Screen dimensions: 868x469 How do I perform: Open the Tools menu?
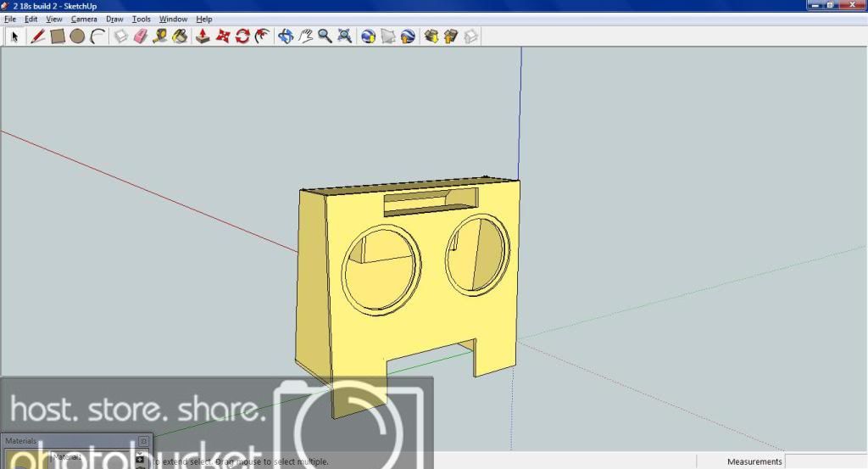pyautogui.click(x=142, y=19)
